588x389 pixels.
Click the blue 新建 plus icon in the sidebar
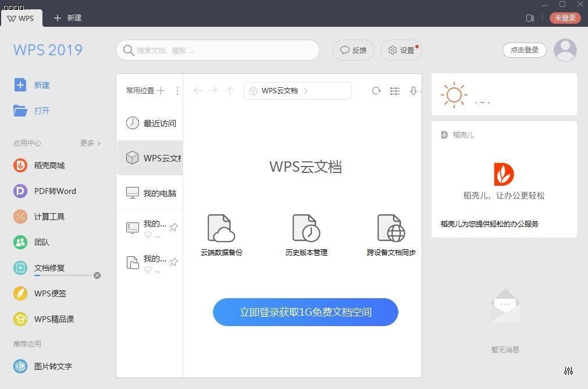(x=20, y=85)
